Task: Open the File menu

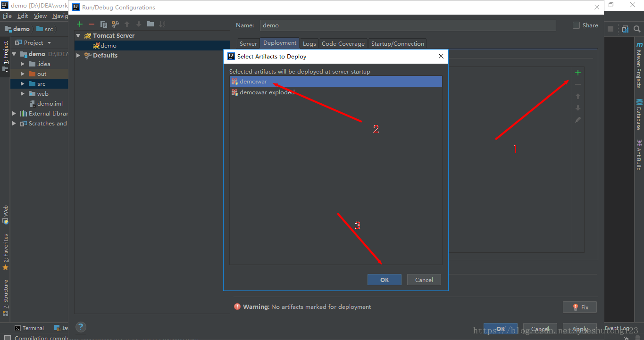Action: 7,16
